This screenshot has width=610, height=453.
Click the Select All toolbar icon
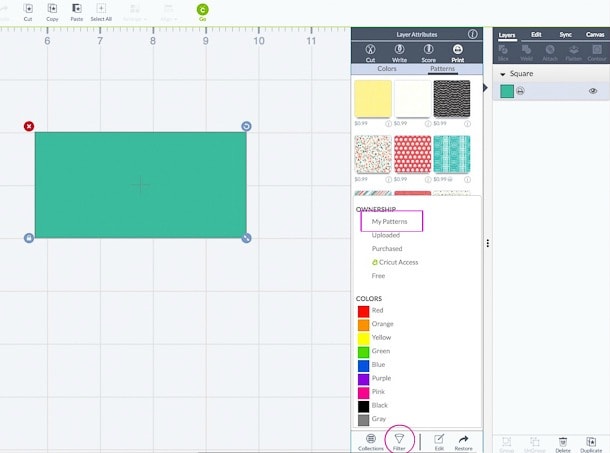(101, 12)
